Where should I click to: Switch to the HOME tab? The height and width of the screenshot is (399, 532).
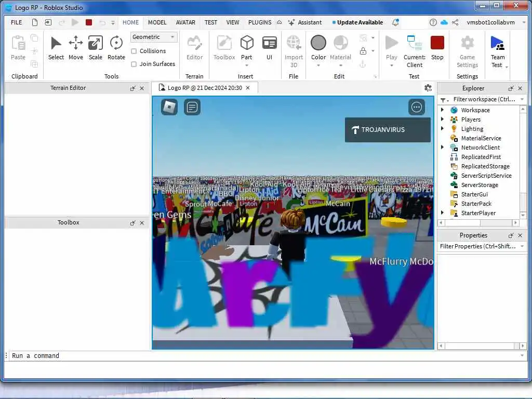click(x=130, y=22)
